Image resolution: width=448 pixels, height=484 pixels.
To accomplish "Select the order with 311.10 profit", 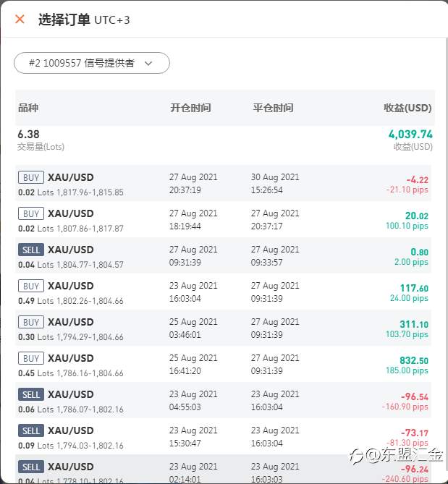I will coord(223,328).
